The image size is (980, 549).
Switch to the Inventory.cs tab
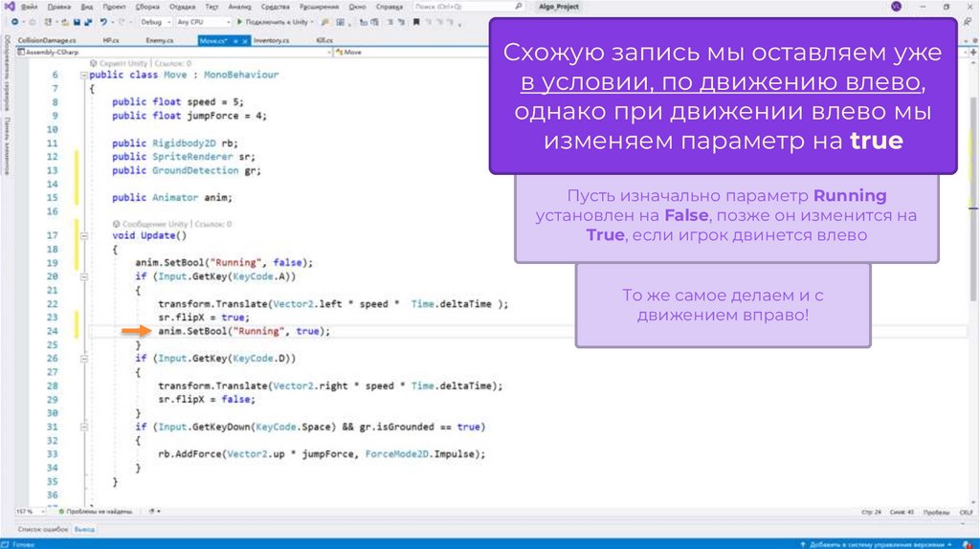270,41
